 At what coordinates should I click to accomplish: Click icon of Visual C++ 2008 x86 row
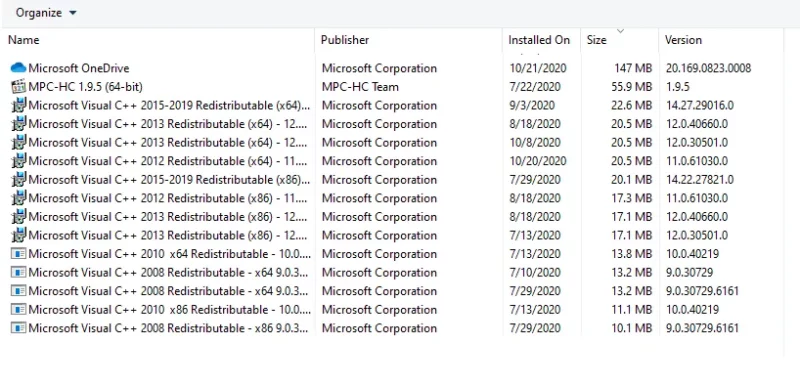(18, 328)
